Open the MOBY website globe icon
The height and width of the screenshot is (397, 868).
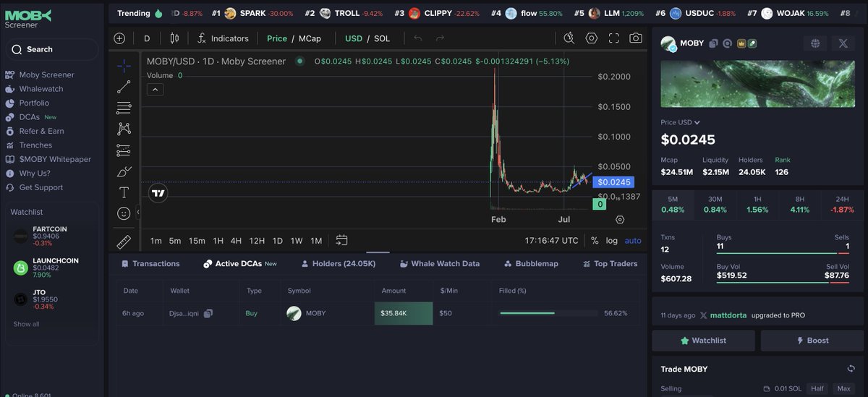(816, 43)
